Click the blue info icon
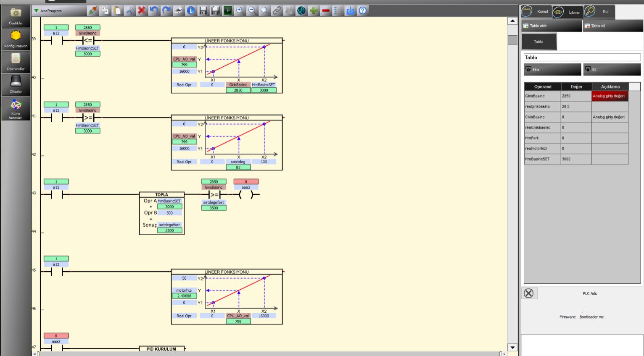 191,10
